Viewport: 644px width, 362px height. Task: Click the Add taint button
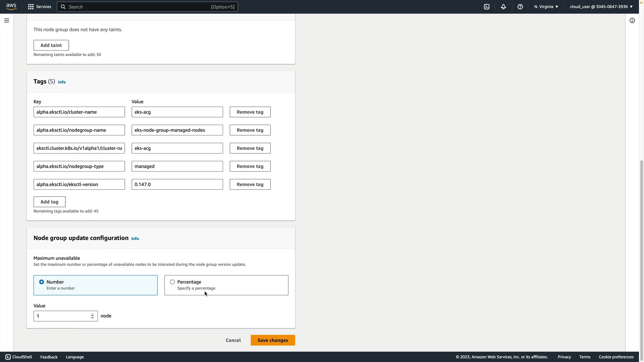(51, 45)
